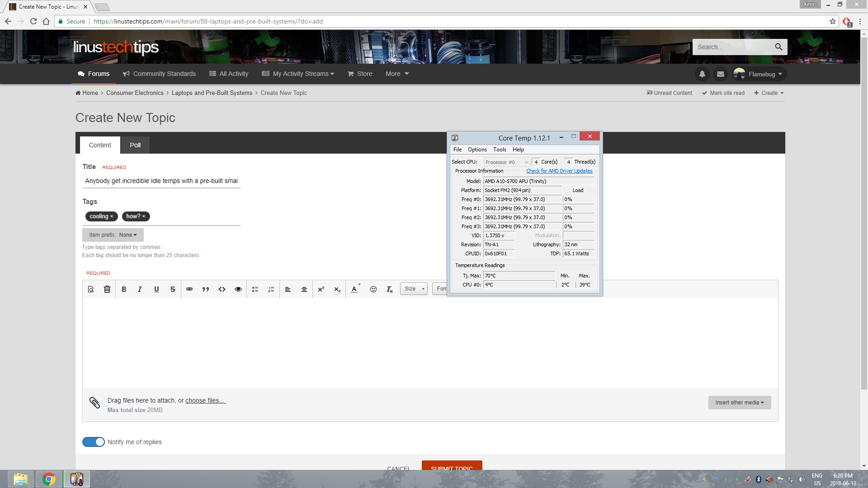Image resolution: width=868 pixels, height=488 pixels.
Task: Open Core Temp Processor #0 selector
Action: [506, 162]
